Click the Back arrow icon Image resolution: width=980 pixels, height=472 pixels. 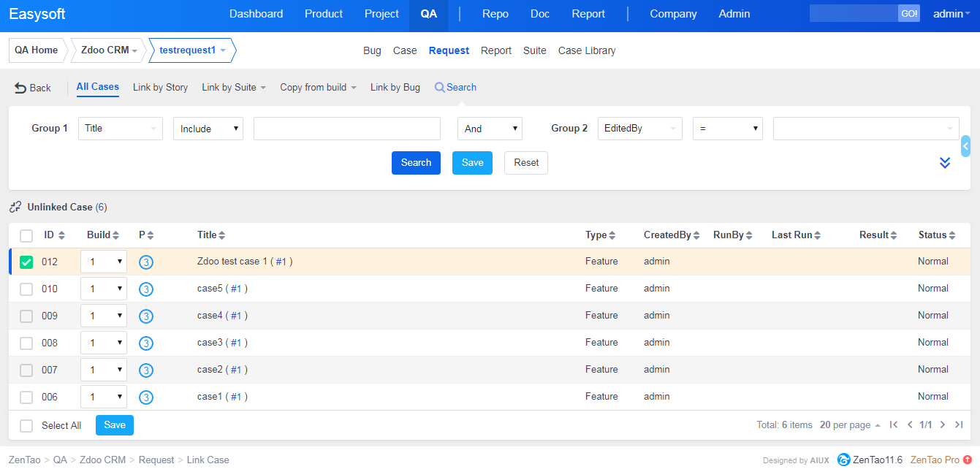(x=20, y=88)
